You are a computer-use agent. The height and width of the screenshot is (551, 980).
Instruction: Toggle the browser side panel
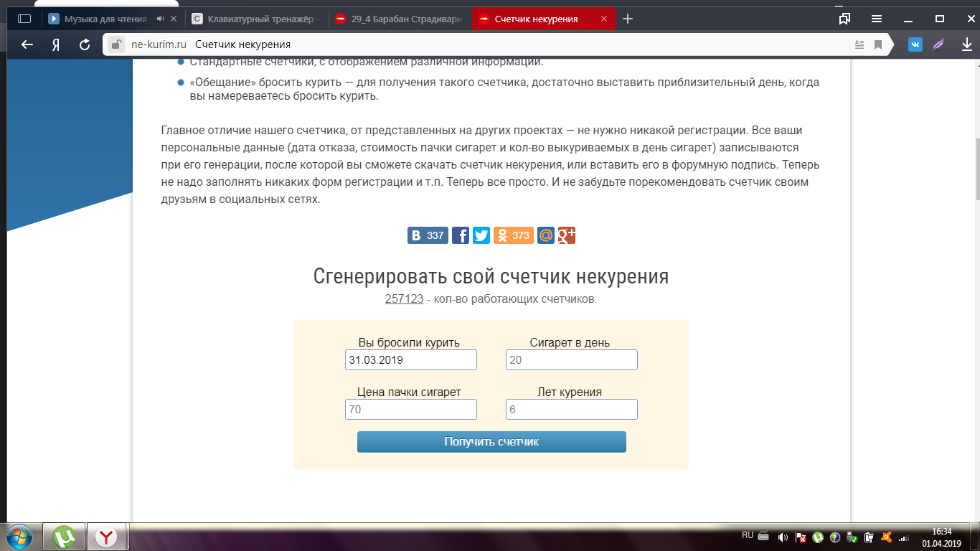[24, 19]
